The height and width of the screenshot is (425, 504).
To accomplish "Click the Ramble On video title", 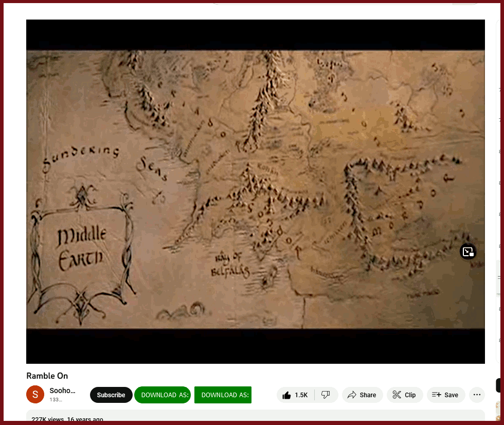I will (x=47, y=376).
